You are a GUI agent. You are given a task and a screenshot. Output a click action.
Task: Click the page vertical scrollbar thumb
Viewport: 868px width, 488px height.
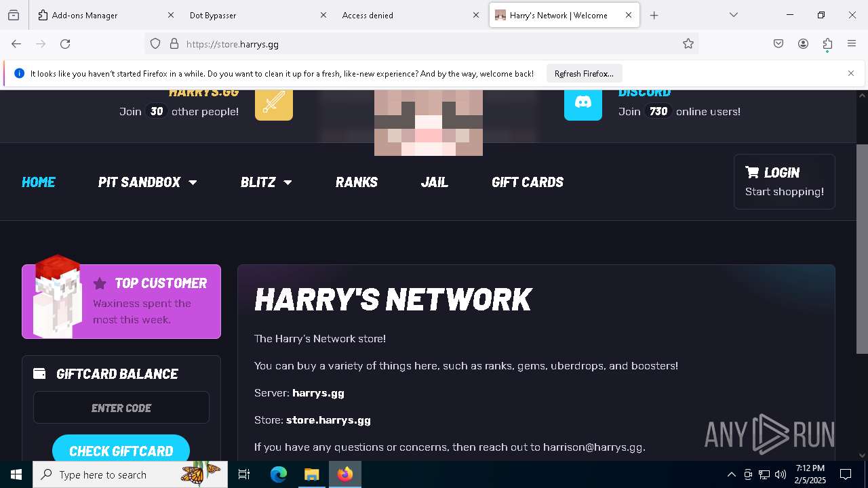(x=862, y=249)
